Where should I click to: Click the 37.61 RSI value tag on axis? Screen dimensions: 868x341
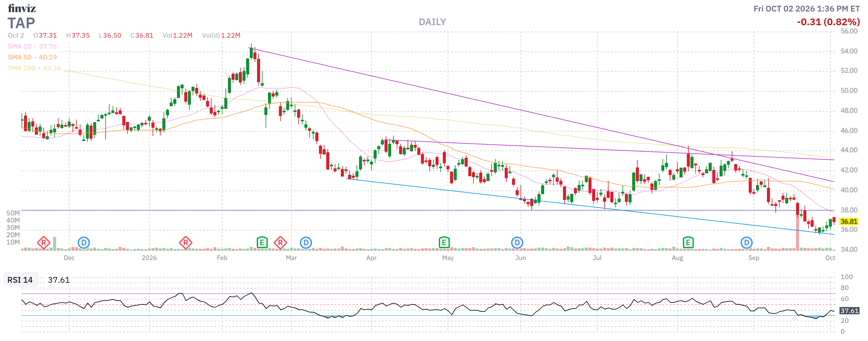click(849, 311)
